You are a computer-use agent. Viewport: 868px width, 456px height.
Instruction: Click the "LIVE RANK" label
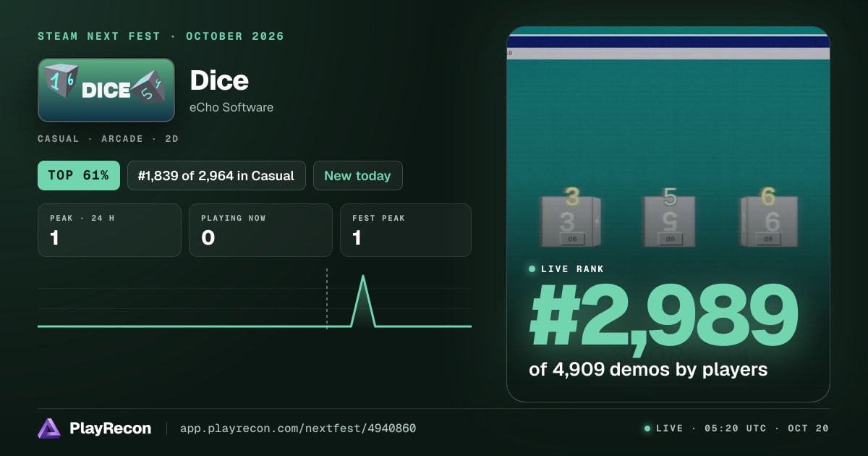[x=572, y=269]
